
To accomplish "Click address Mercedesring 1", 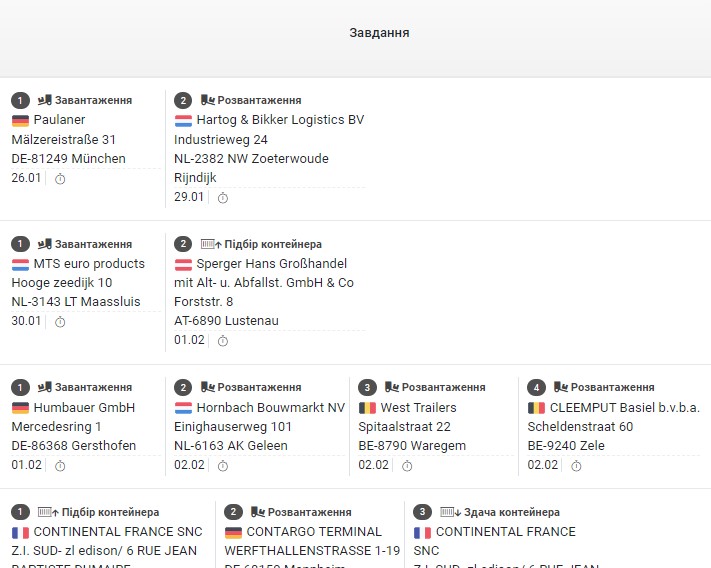I will [56, 427].
